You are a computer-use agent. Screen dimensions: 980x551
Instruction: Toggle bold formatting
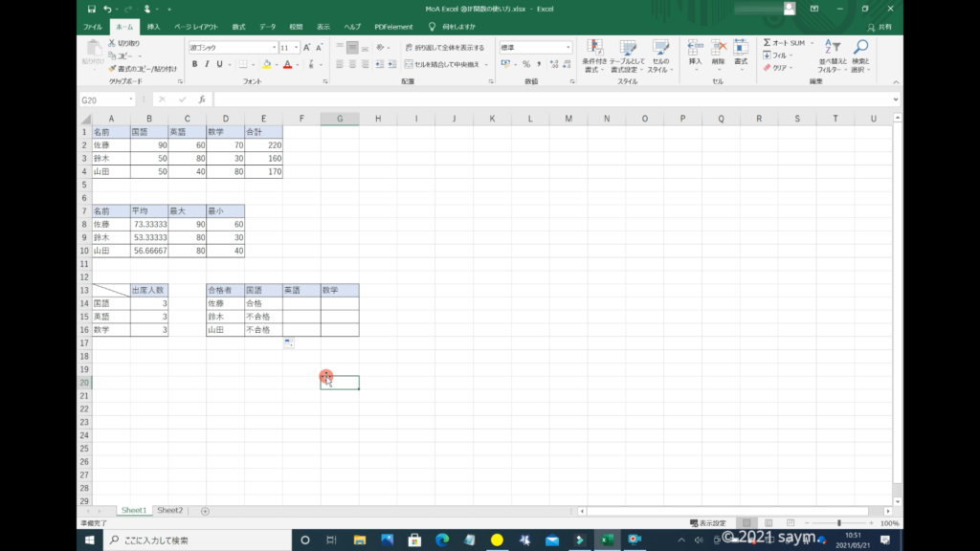pos(194,64)
